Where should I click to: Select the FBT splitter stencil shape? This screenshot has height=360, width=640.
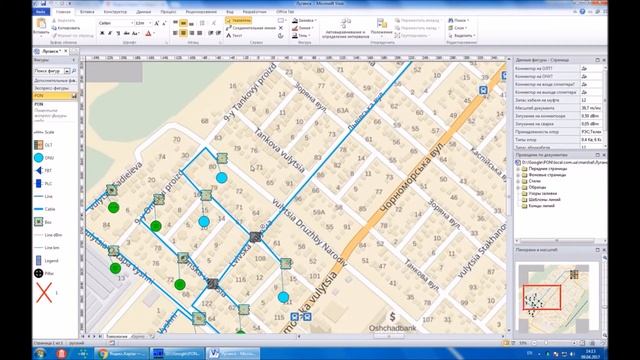39,170
